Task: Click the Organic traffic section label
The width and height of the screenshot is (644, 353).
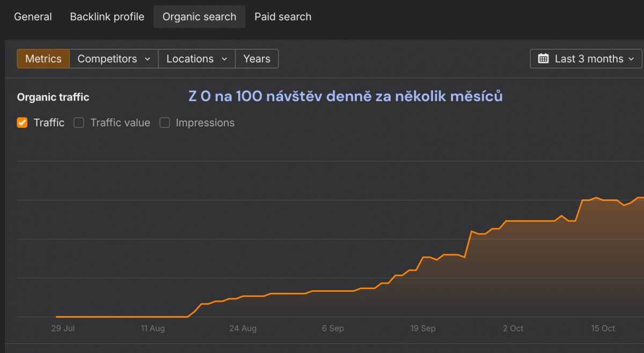Action: (x=53, y=97)
